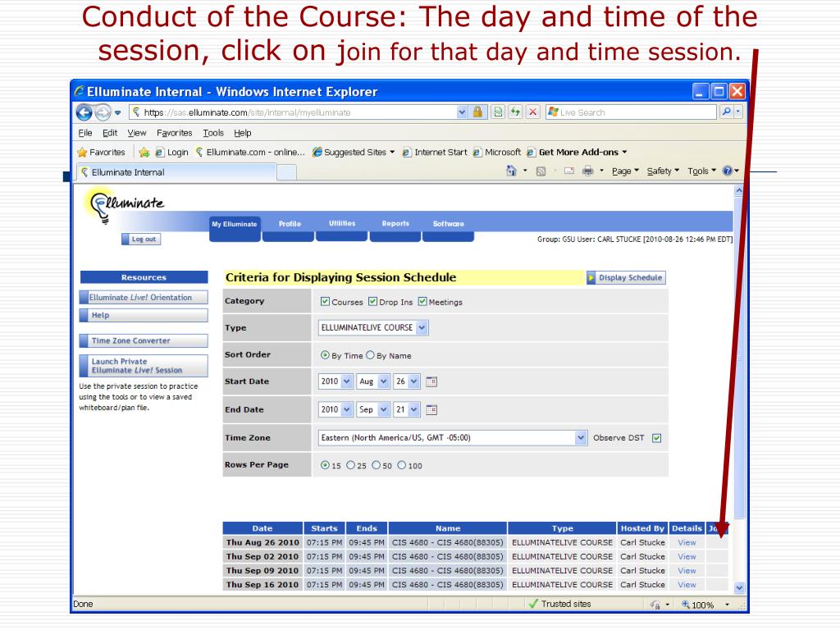This screenshot has height=630, width=840.
Task: Click Launch Private Elluminate Live! Session
Action: point(144,366)
